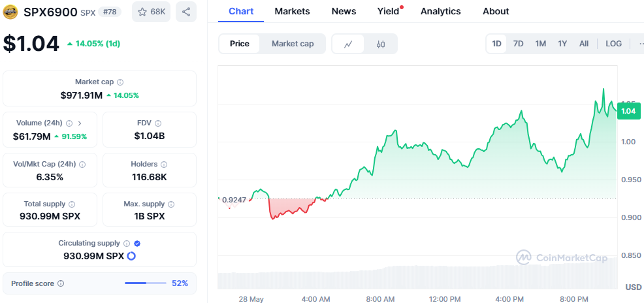The image size is (644, 303).
Task: Open the Markets tab
Action: click(292, 12)
